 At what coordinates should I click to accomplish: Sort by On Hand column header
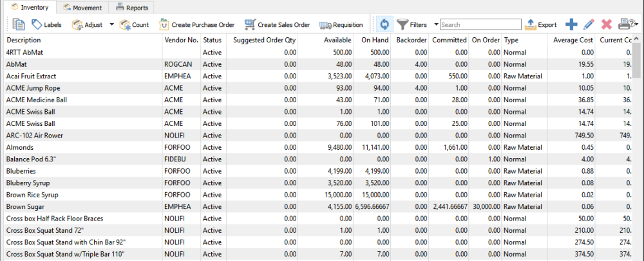point(372,40)
